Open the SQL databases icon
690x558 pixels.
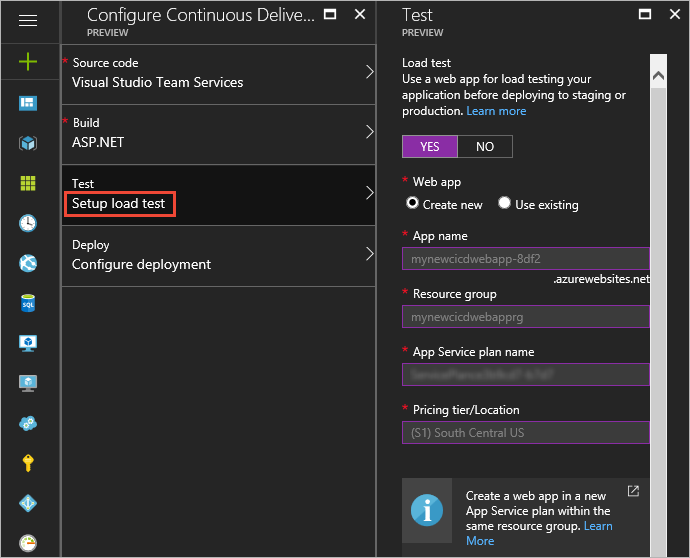tap(28, 303)
